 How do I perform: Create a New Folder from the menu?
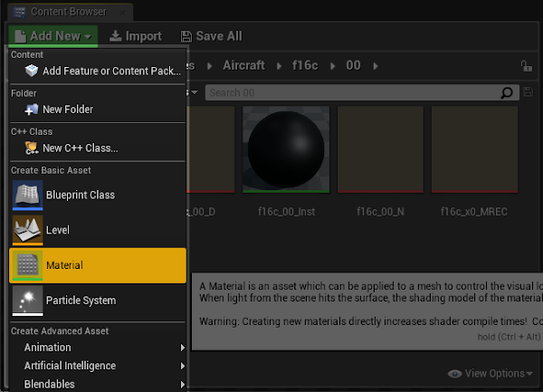98,110
